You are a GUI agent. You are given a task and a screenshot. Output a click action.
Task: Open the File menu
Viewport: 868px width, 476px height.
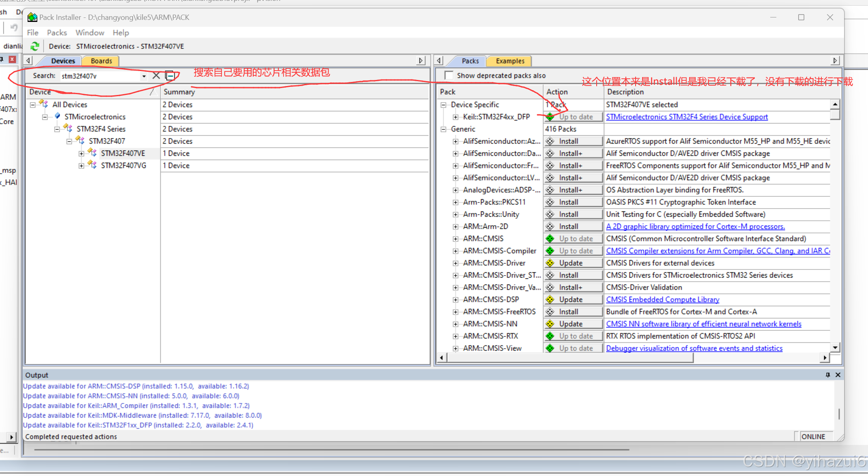[x=32, y=32]
